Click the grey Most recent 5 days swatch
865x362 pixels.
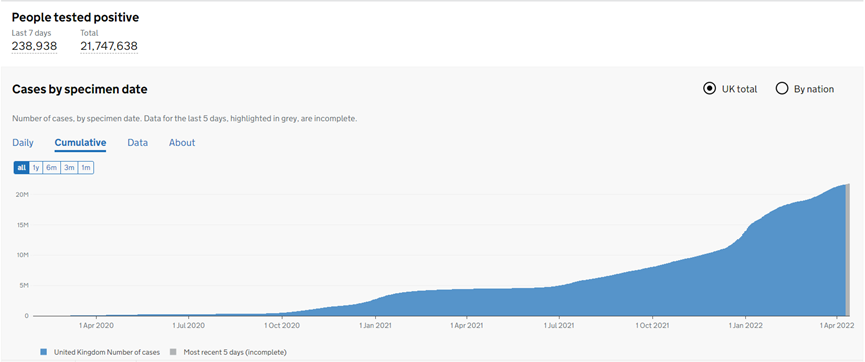pyautogui.click(x=173, y=352)
